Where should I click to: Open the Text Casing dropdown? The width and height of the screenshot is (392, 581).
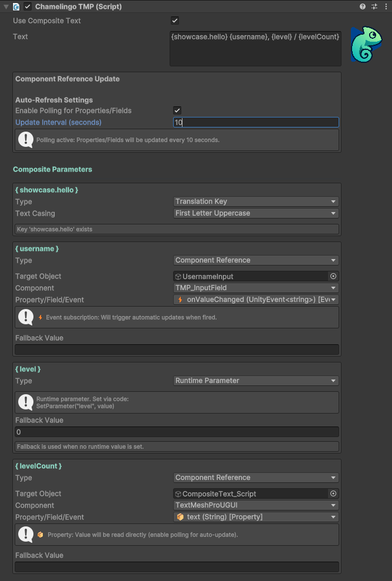[x=255, y=213]
